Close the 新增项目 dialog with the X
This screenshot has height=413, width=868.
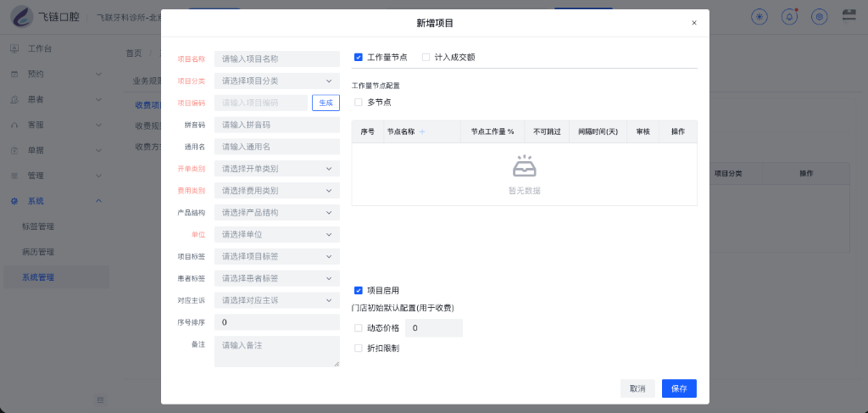click(694, 23)
